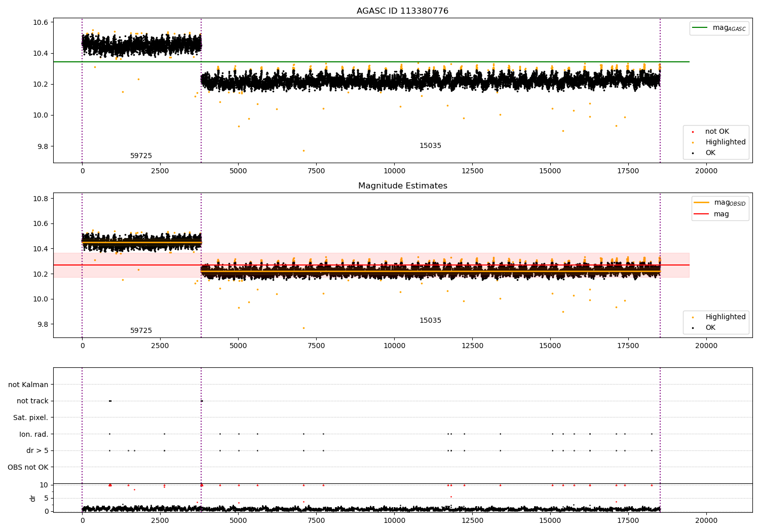Click the "15035" annotation in the top plot

pyautogui.click(x=430, y=146)
